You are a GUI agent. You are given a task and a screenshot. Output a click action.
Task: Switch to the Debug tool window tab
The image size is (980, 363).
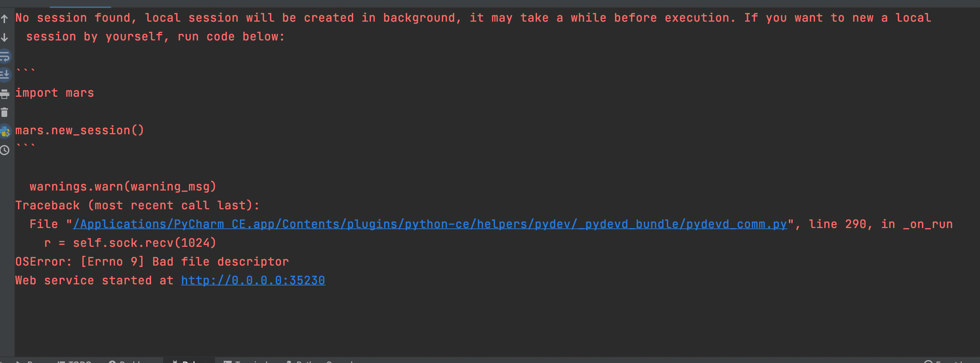189,361
